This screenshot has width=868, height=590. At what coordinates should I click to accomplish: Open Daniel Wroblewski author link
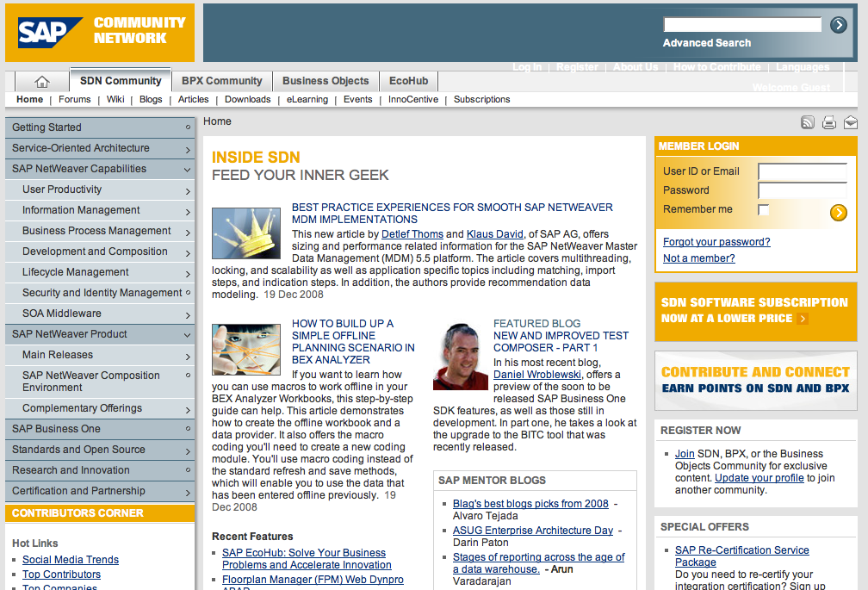pos(537,375)
